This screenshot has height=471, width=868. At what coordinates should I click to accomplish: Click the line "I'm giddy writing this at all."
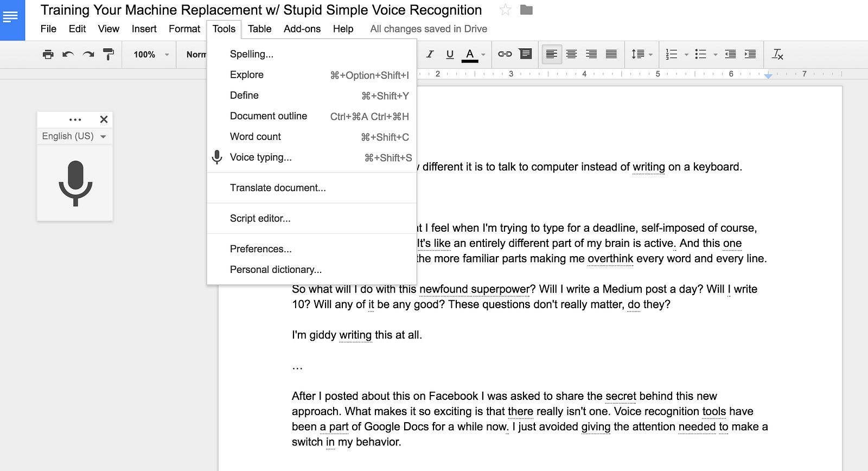[x=357, y=335]
